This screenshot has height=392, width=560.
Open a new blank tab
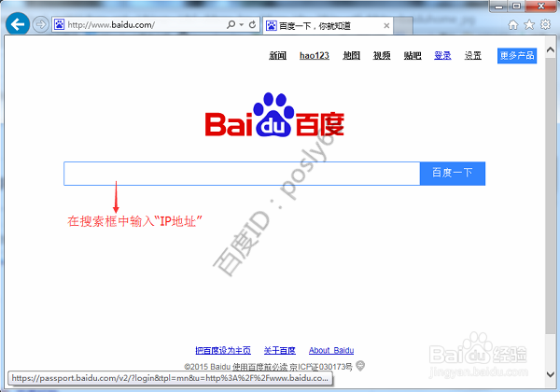(403, 26)
